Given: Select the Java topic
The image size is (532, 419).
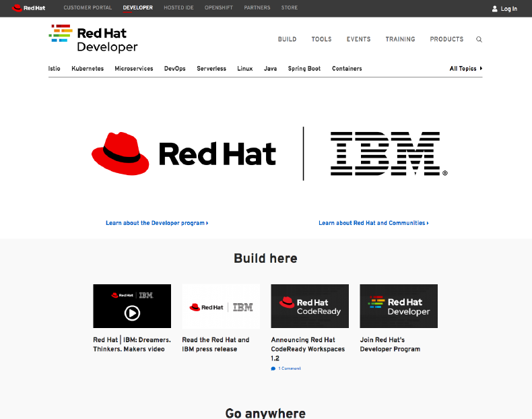Looking at the screenshot, I should 271,69.
